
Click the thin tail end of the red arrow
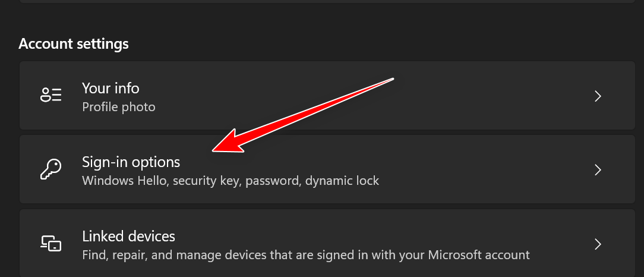(x=392, y=78)
